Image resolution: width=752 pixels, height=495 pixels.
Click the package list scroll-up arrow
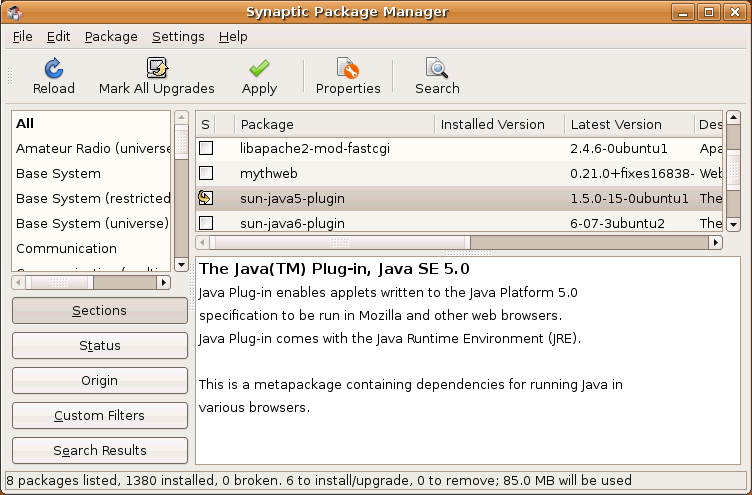(x=733, y=118)
